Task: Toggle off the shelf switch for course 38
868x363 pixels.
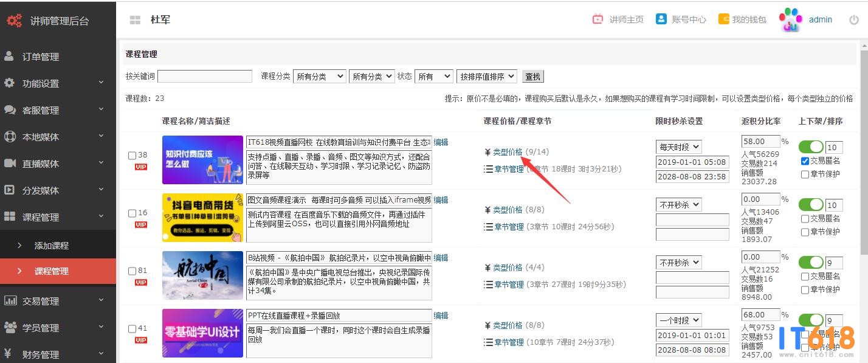Action: (810, 147)
